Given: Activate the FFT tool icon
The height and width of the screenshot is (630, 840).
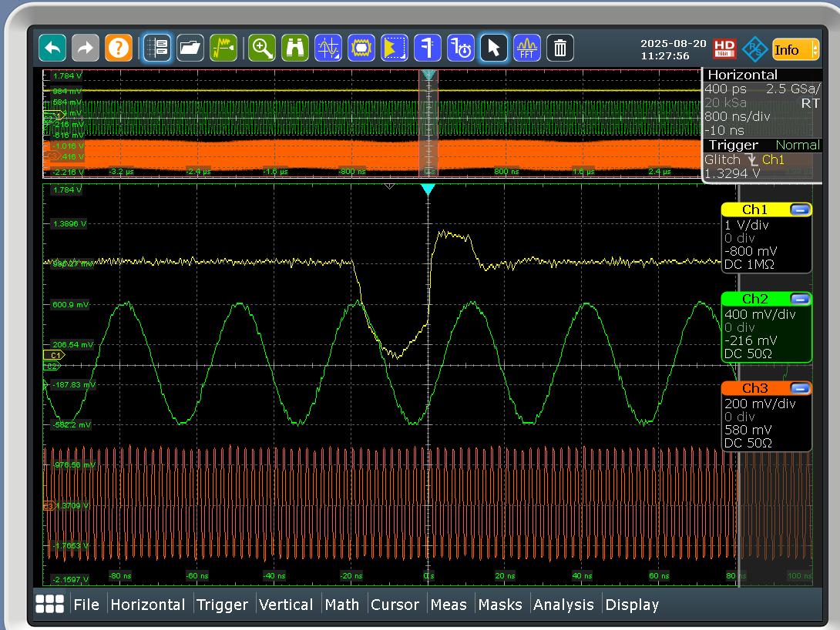Looking at the screenshot, I should tap(527, 49).
